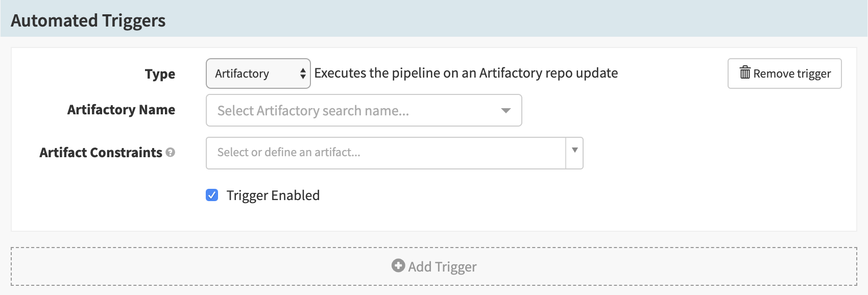This screenshot has height=295, width=868.
Task: Click the Type field label
Action: pos(160,74)
